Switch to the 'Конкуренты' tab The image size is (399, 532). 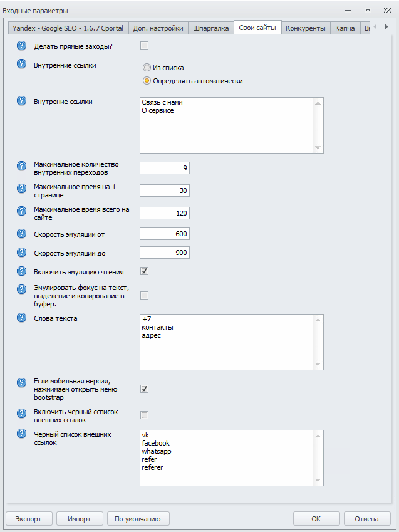tap(306, 28)
